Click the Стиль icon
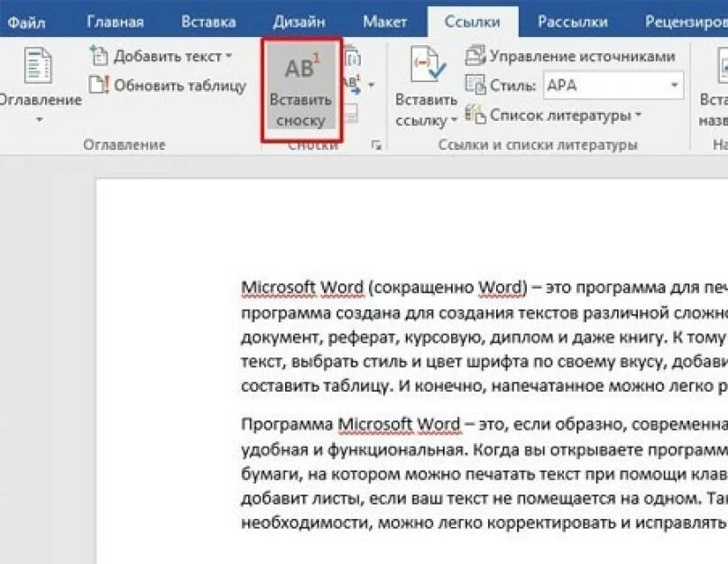This screenshot has height=564, width=728. 475,85
